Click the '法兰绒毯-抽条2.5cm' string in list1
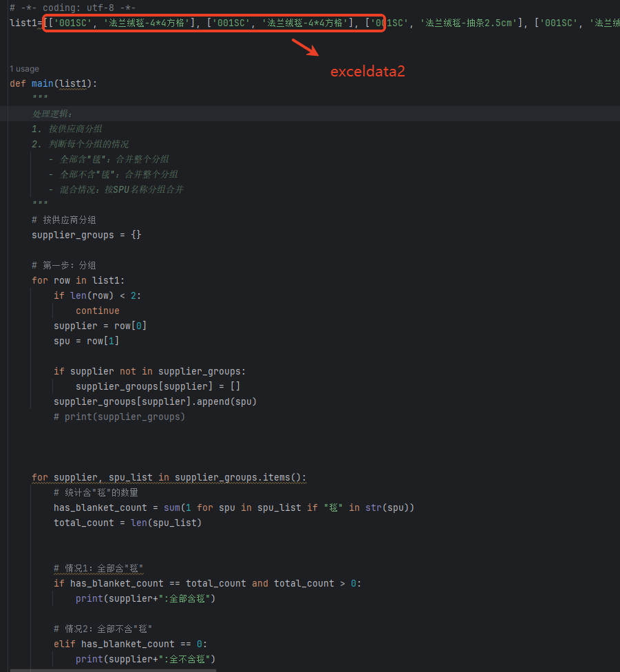 point(469,23)
